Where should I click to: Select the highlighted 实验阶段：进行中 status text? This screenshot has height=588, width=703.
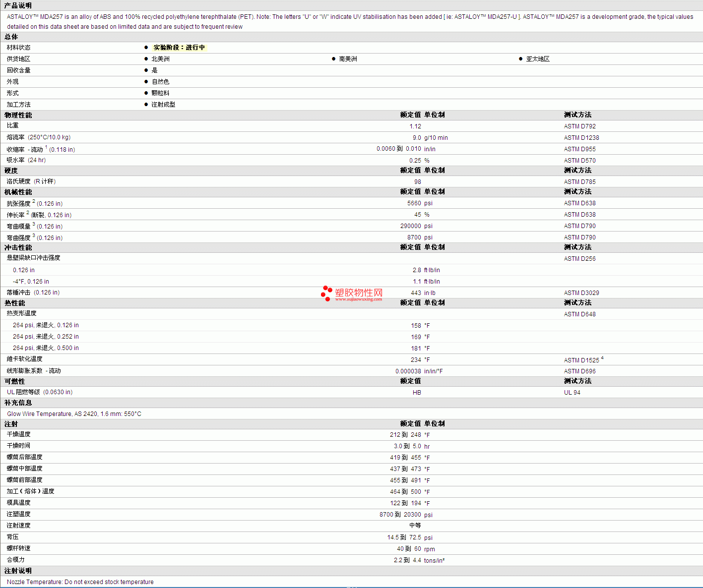179,48
